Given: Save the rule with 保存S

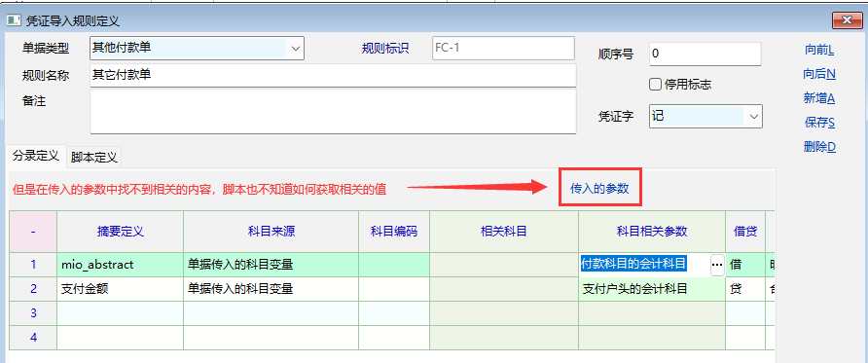Looking at the screenshot, I should pyautogui.click(x=819, y=123).
